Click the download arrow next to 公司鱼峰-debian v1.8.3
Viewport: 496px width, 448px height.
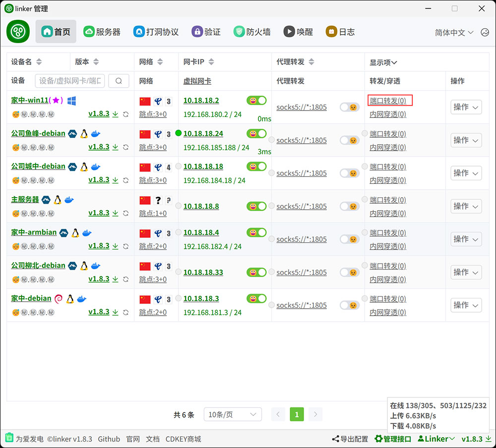tap(116, 147)
